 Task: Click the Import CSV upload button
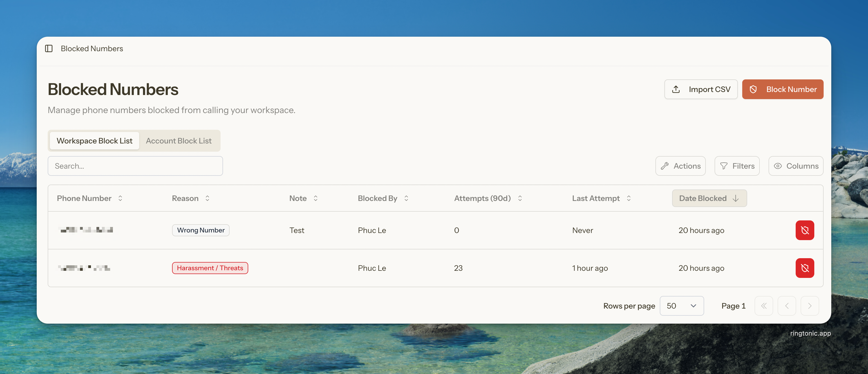point(701,89)
